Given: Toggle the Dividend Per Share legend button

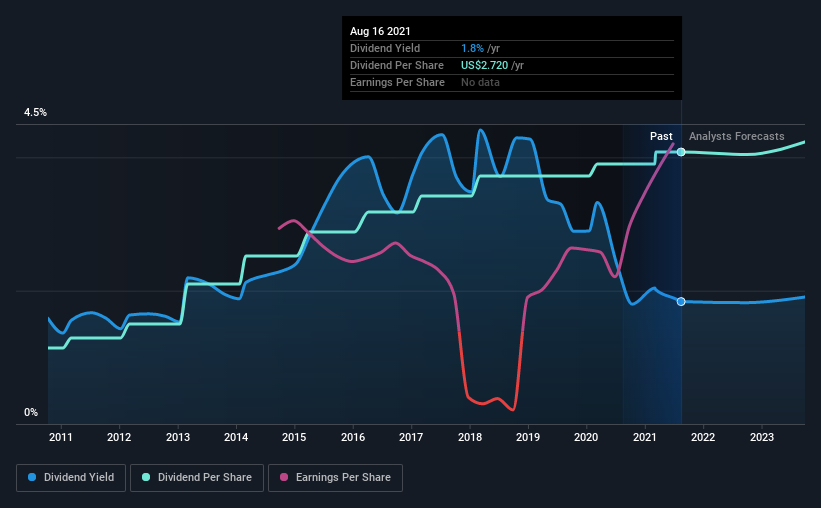Looking at the screenshot, I should pyautogui.click(x=197, y=478).
